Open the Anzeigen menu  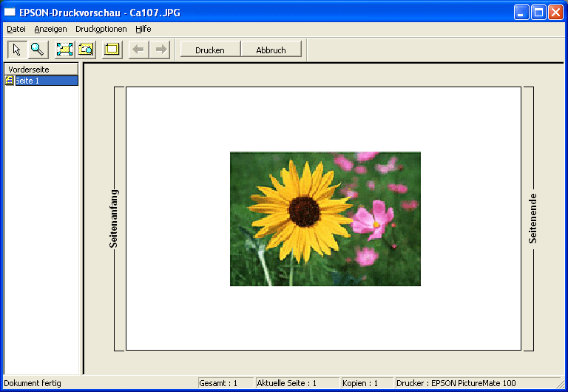click(x=50, y=29)
